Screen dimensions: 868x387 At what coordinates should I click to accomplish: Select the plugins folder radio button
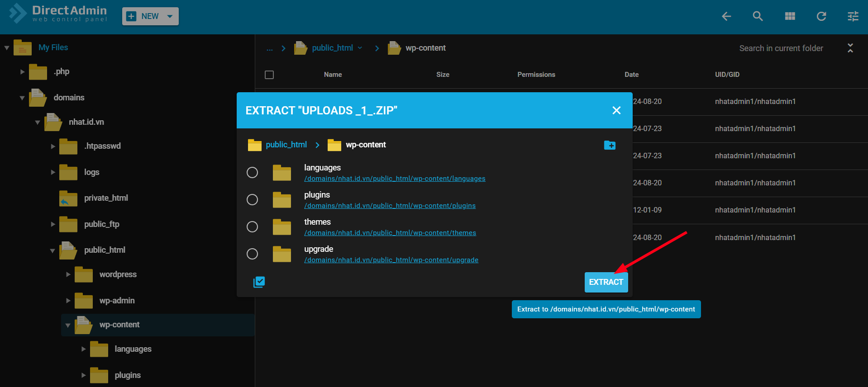252,200
